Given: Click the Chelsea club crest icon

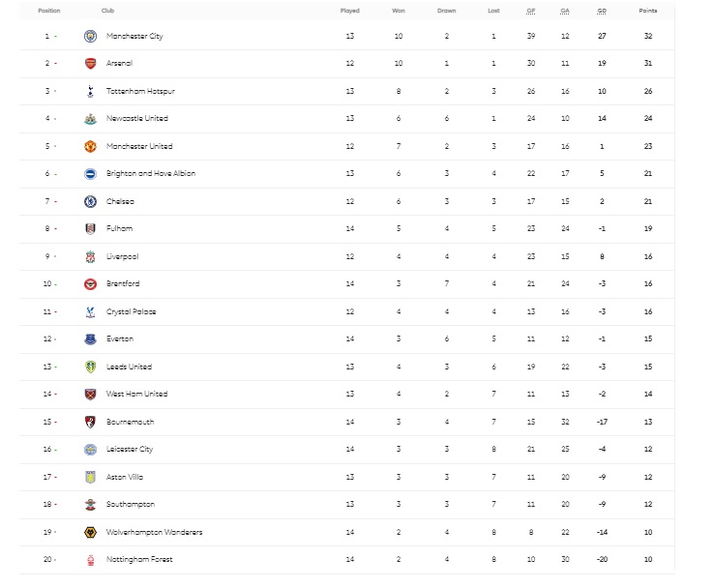Looking at the screenshot, I should point(90,201).
